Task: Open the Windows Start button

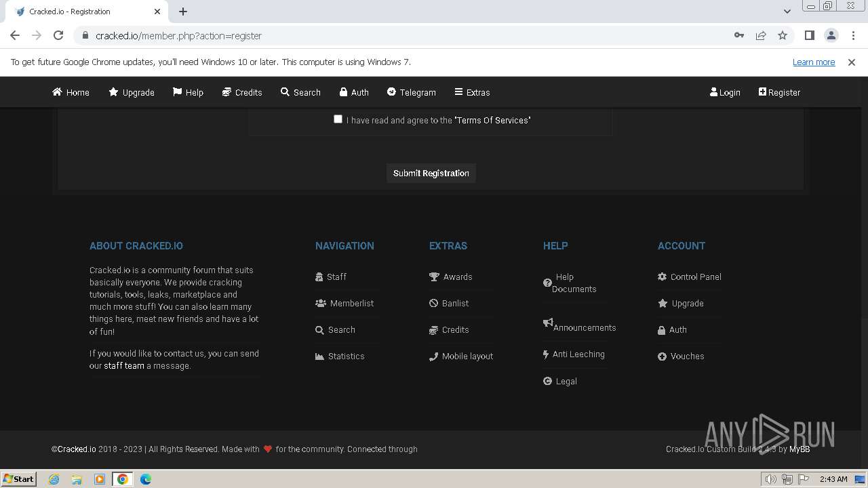Action: coord(18,479)
